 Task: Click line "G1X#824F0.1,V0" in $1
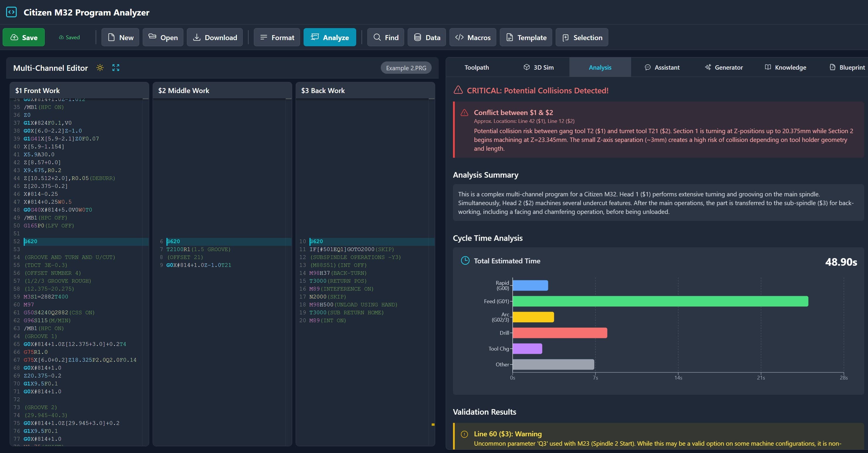47,123
